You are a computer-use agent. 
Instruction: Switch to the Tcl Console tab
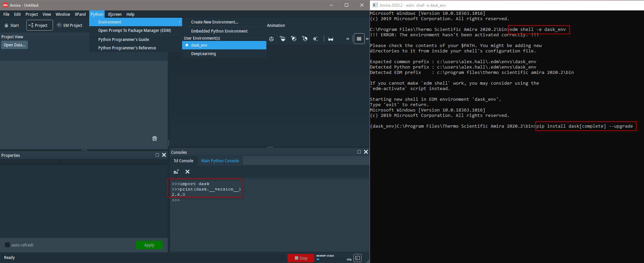(183, 161)
